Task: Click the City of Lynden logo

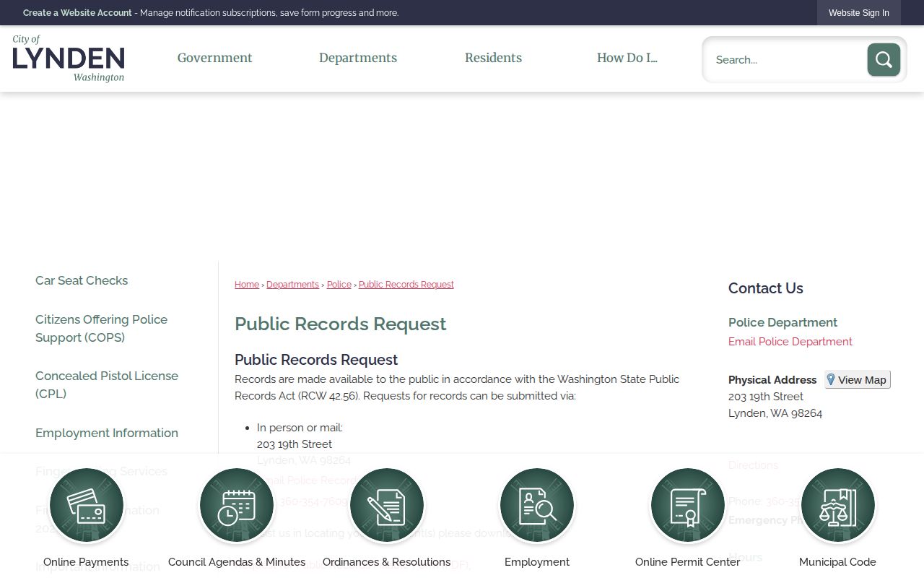Action: (69, 59)
